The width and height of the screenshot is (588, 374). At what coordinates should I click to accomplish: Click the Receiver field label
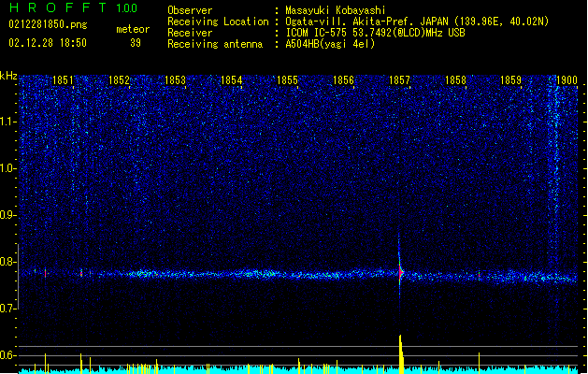click(x=190, y=33)
